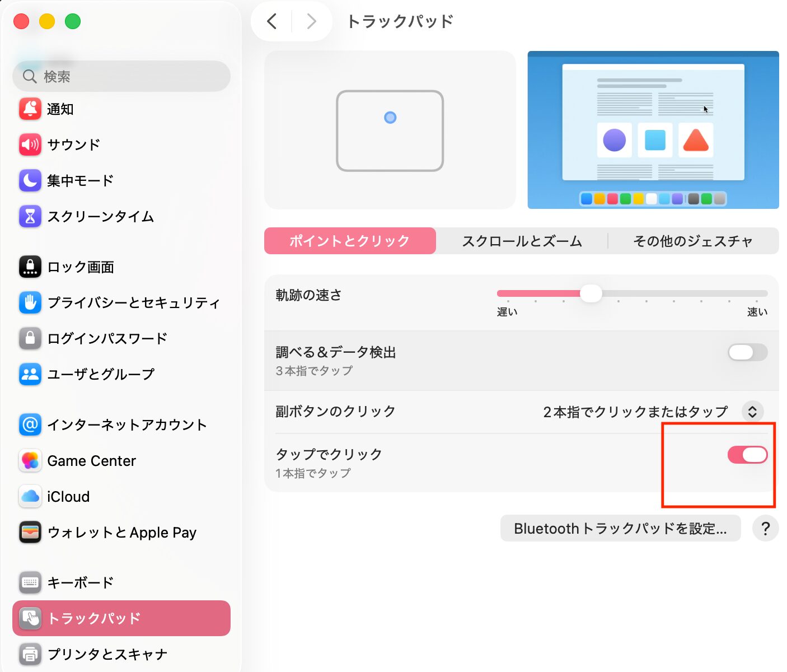Open the ウォレットと Apple Pay icon
The width and height of the screenshot is (787, 672).
pos(30,533)
